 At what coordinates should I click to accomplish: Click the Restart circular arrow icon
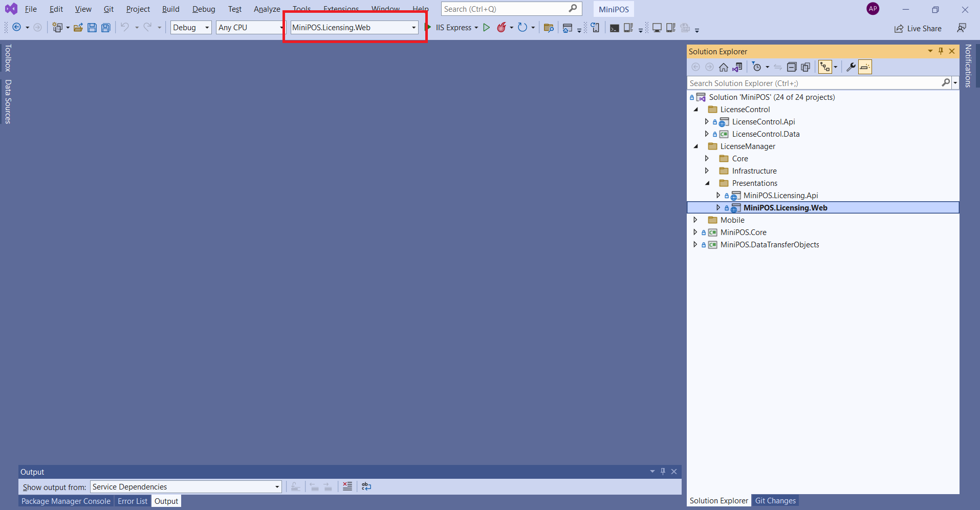(x=522, y=27)
